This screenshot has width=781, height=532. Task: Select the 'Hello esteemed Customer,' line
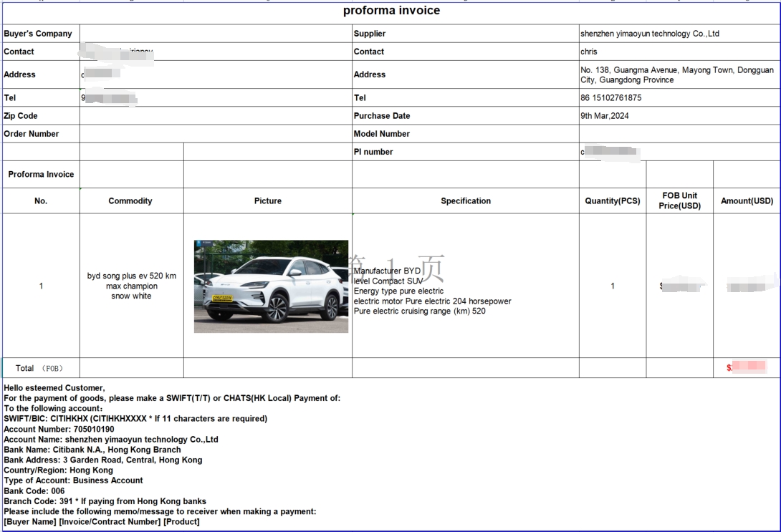54,387
